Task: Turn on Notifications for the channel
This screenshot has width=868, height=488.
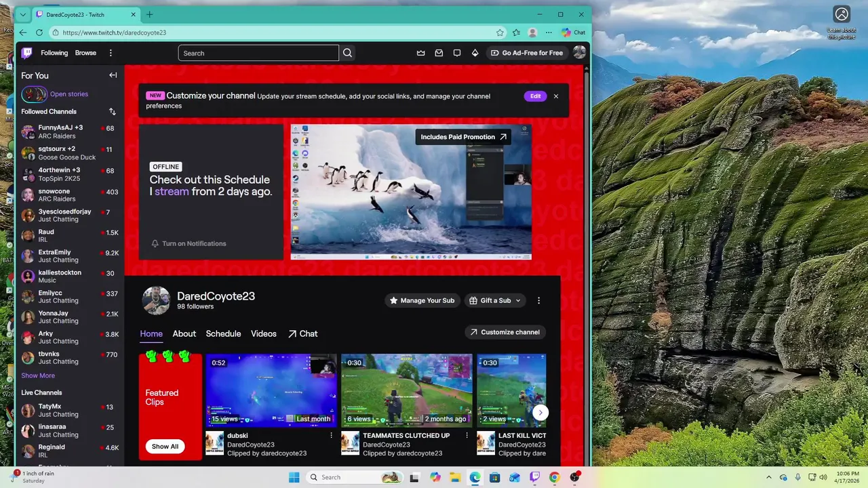Action: click(189, 243)
